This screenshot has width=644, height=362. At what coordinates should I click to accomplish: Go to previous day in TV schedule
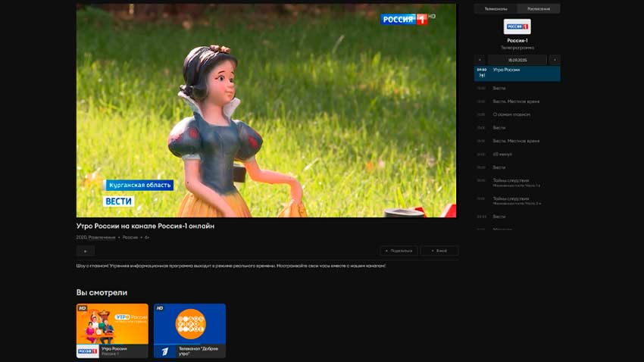[480, 60]
